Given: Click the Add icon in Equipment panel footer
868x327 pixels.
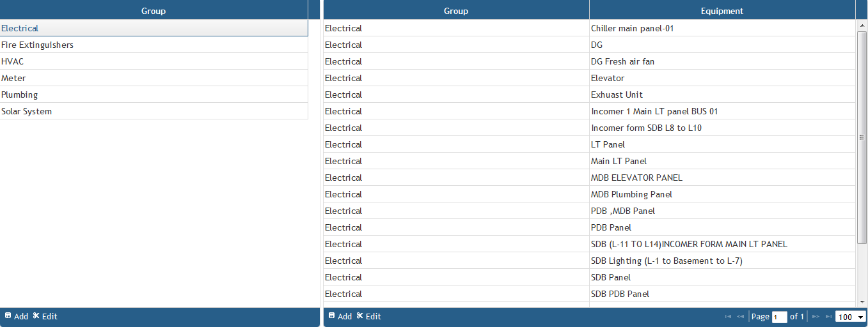Looking at the screenshot, I should point(331,316).
